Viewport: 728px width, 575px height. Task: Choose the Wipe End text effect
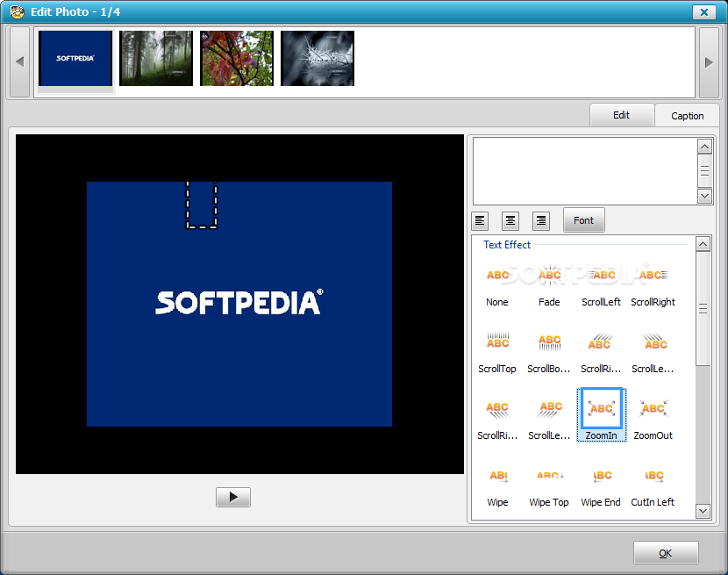coord(601,485)
